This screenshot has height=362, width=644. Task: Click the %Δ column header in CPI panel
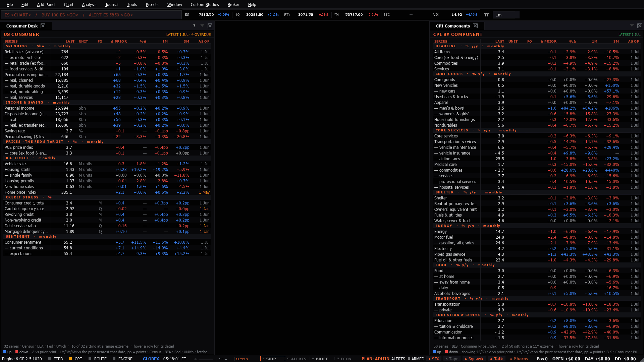point(573,41)
